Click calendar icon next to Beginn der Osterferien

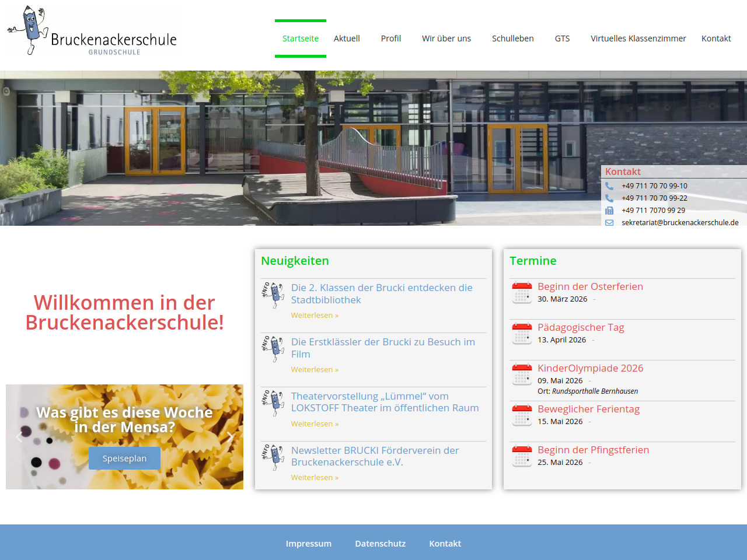[522, 293]
